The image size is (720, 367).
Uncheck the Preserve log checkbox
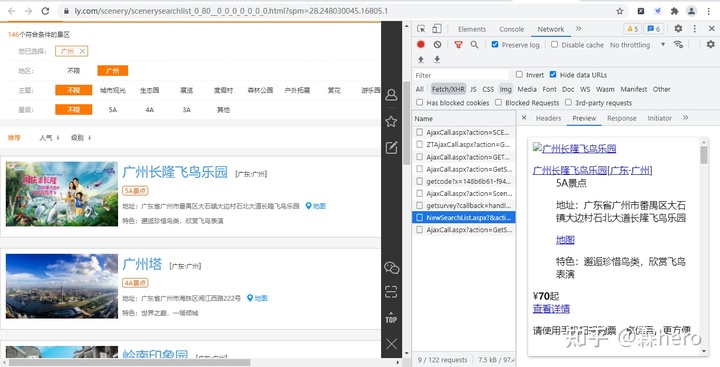point(495,45)
